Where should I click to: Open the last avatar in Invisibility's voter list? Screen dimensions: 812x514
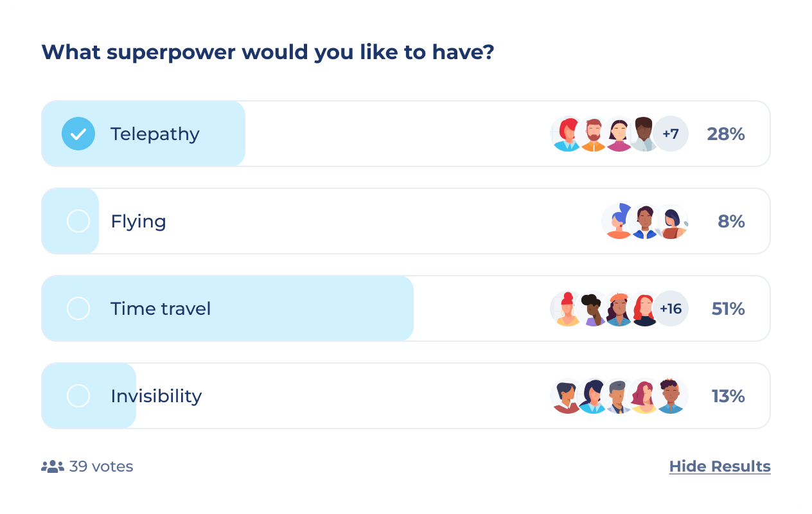pos(670,396)
